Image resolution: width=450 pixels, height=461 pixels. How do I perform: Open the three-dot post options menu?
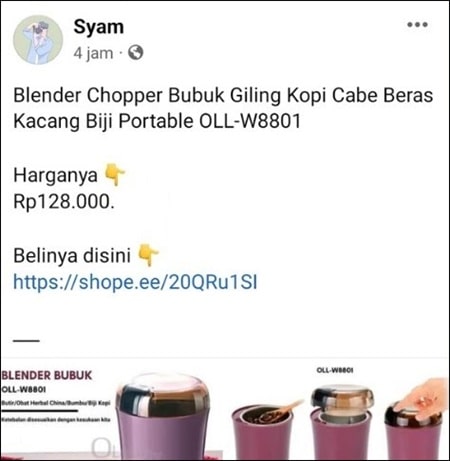(417, 24)
